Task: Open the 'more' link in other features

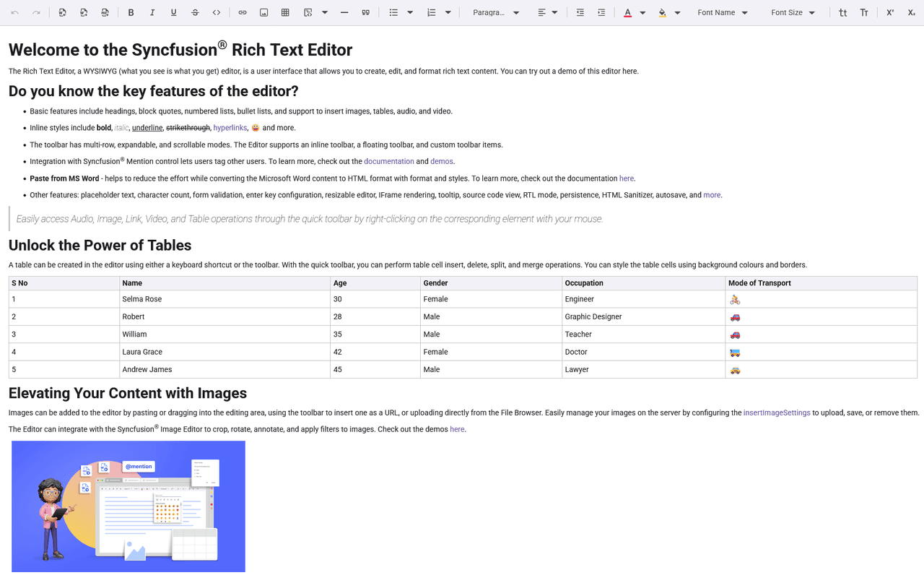Action: click(x=712, y=195)
